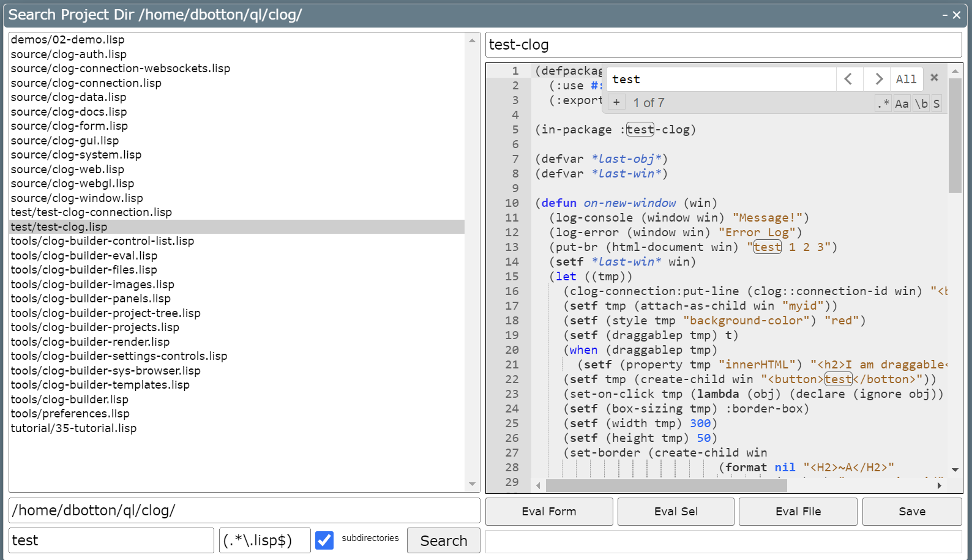Screen dimensions: 972x560
Task: Toggle case sensitive search Aa
Action: (902, 103)
